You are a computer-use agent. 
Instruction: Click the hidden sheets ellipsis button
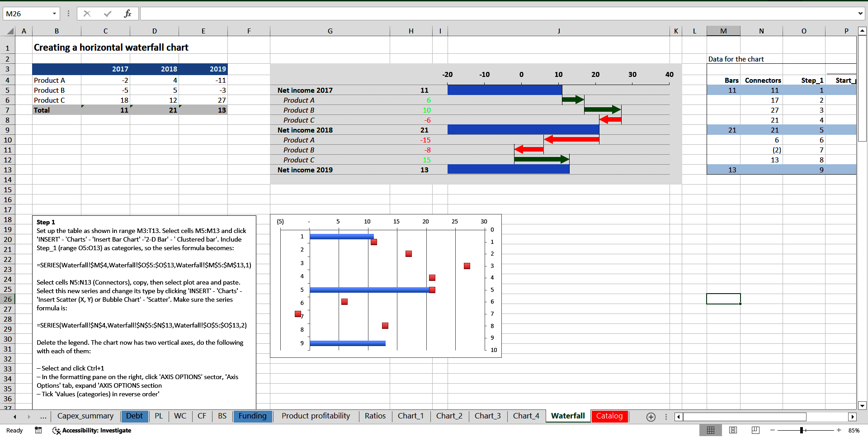(43, 416)
